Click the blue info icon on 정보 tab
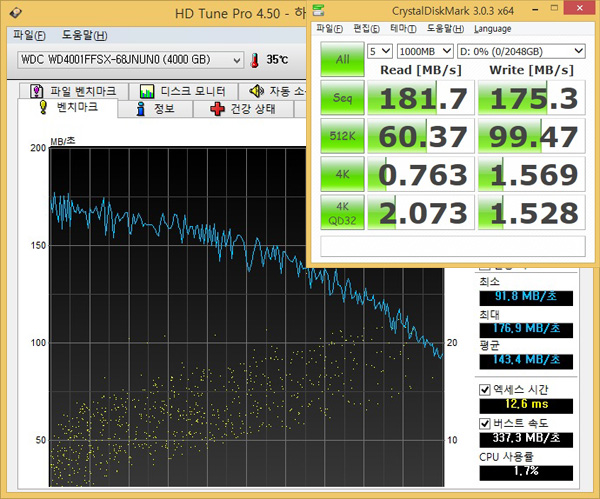600x499 pixels. pos(141,109)
